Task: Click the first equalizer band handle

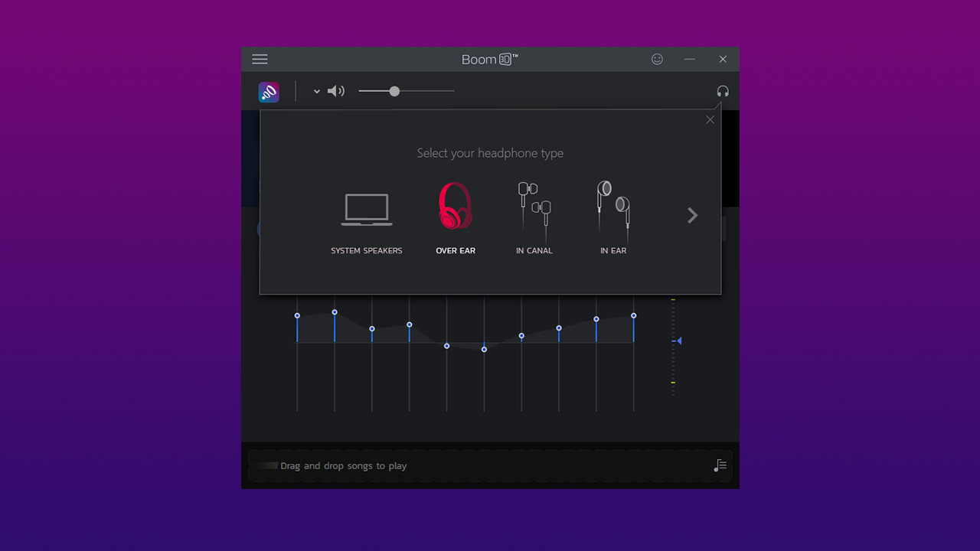Action: point(297,315)
